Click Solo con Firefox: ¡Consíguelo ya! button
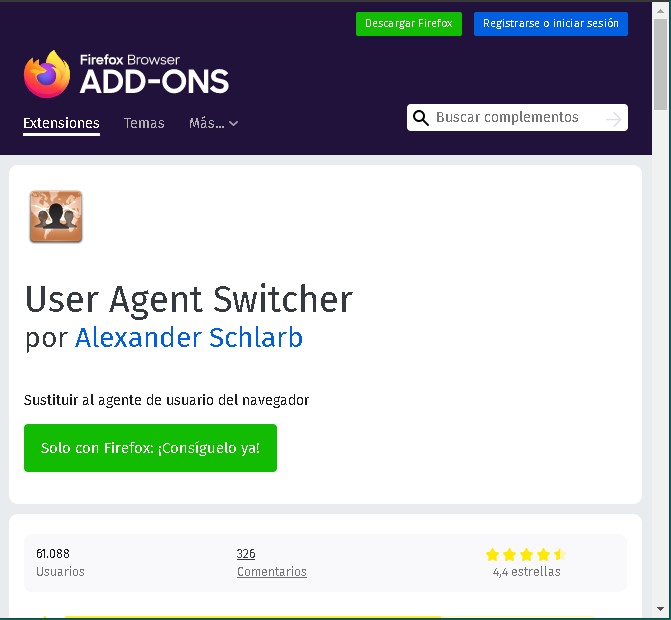 point(150,448)
